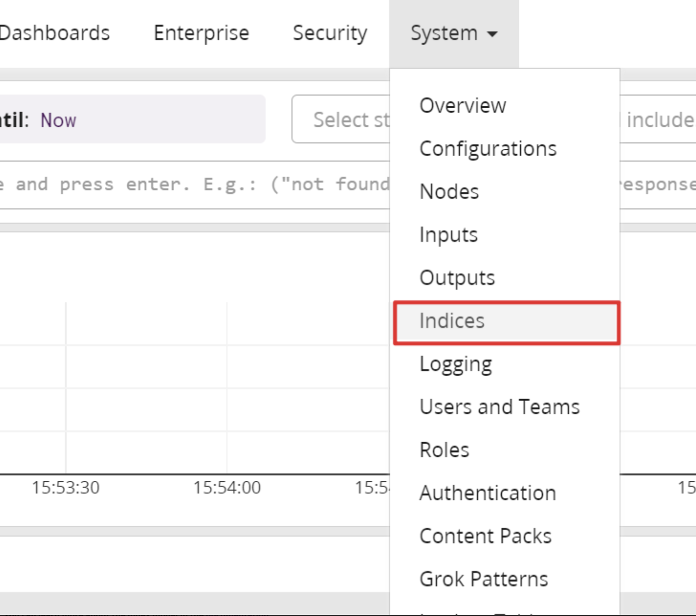
Task: Navigate to Configurations in System menu
Action: pyautogui.click(x=488, y=148)
